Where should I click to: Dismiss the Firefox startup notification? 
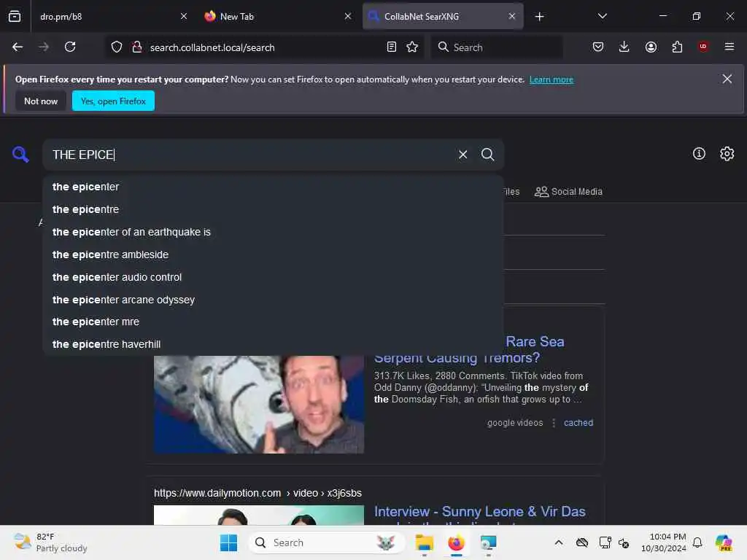click(x=727, y=79)
